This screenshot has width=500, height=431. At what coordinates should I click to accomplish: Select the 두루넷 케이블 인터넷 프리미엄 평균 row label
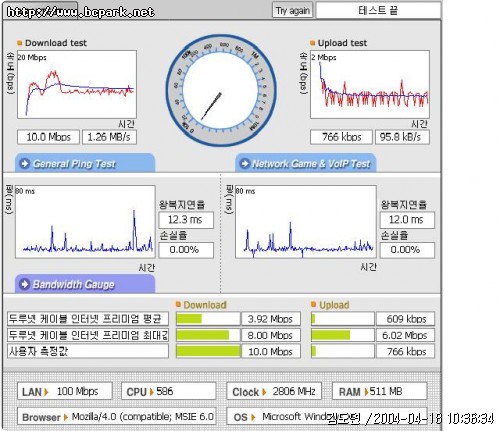(x=88, y=319)
